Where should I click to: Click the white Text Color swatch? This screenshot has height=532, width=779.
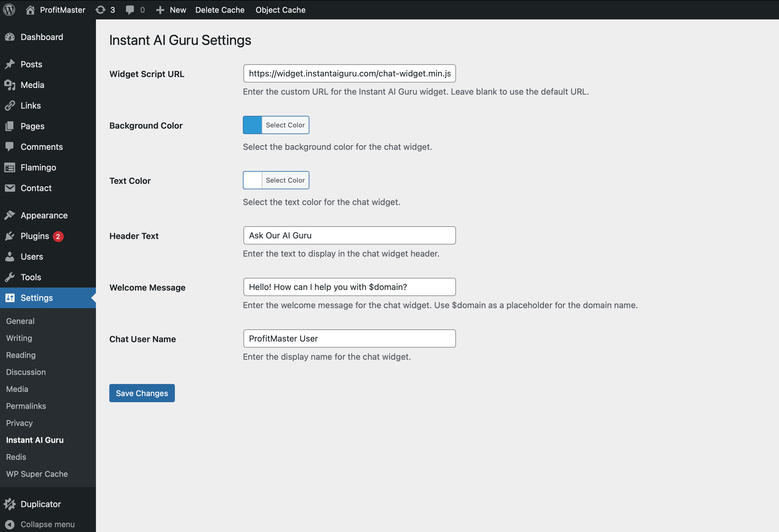click(x=252, y=180)
